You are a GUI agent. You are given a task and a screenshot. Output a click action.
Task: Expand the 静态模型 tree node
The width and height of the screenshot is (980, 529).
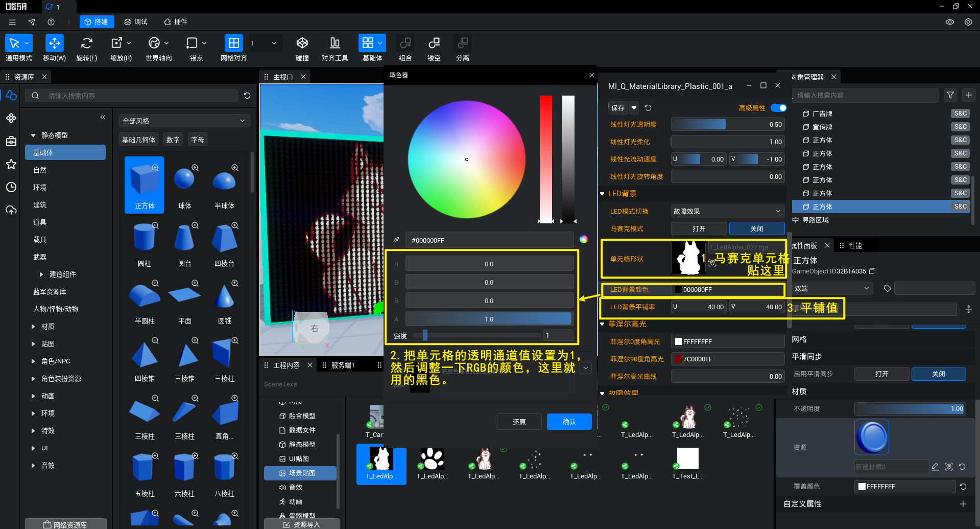tap(33, 135)
